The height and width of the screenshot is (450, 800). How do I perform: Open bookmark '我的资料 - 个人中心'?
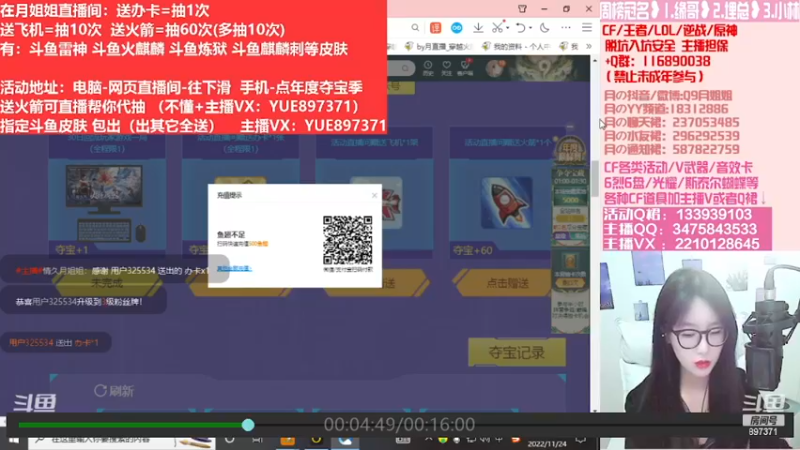tap(516, 46)
